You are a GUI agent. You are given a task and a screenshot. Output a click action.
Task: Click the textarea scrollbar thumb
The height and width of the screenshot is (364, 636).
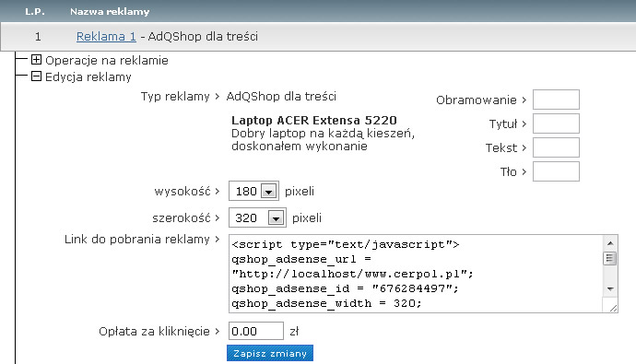pyautogui.click(x=610, y=258)
